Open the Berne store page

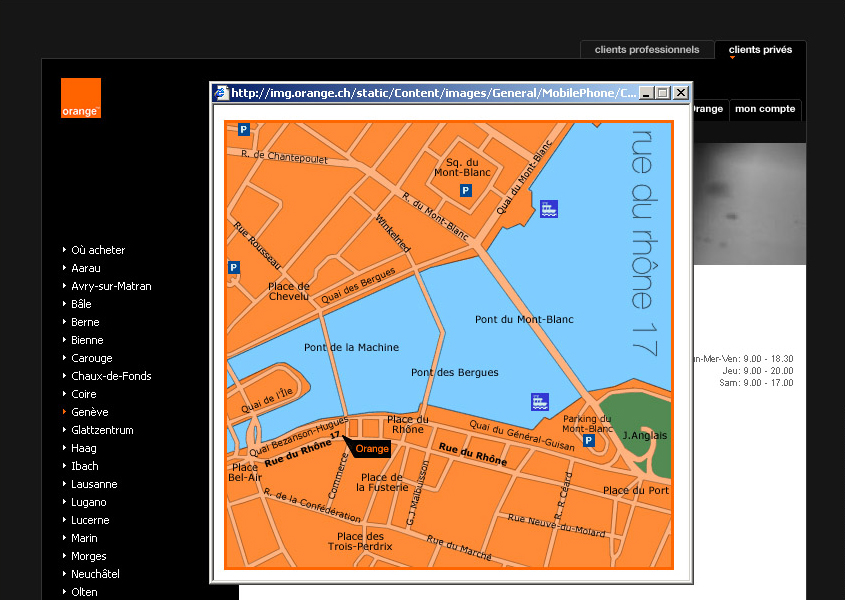[85, 322]
